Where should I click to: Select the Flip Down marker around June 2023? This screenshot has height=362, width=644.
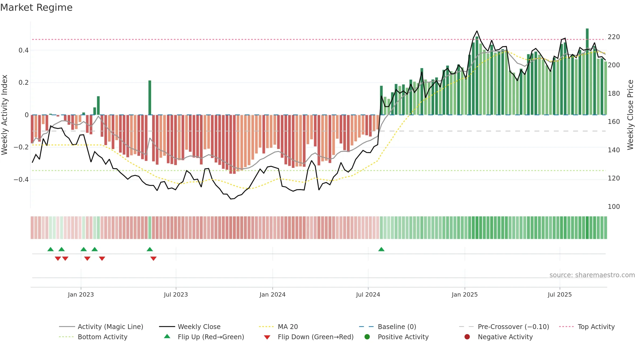[153, 258]
